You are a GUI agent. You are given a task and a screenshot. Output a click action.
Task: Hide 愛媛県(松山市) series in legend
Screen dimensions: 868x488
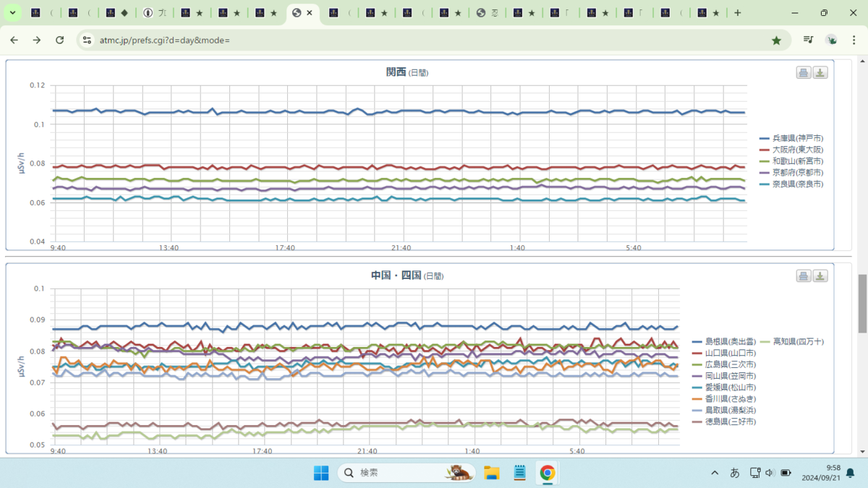[x=724, y=388]
